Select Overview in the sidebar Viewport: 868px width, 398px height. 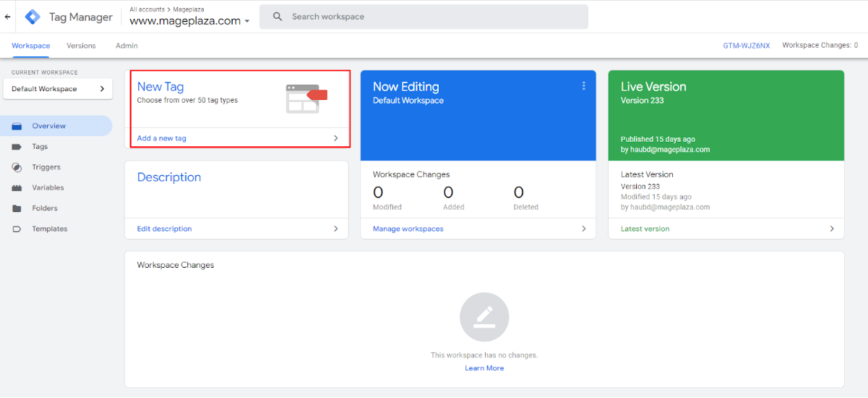56,126
